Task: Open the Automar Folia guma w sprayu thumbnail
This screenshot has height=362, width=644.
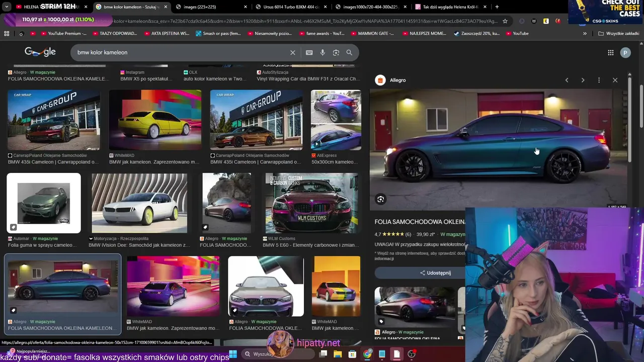Action: 44,203
